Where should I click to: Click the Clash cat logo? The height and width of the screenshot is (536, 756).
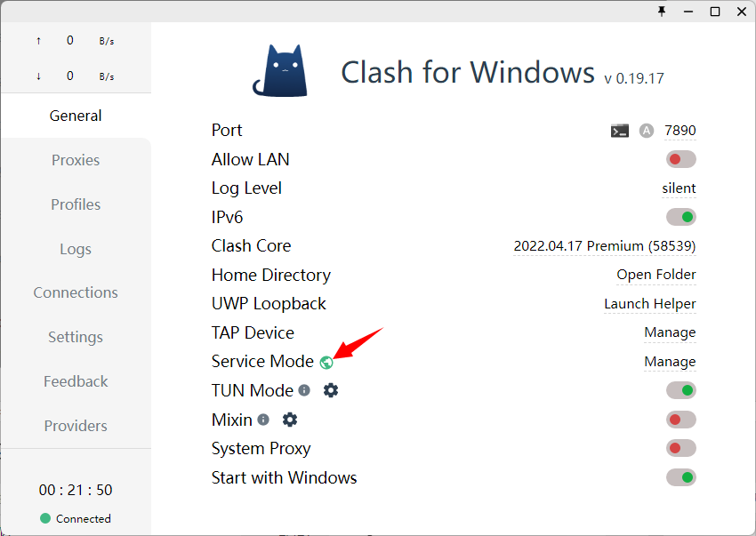(280, 71)
